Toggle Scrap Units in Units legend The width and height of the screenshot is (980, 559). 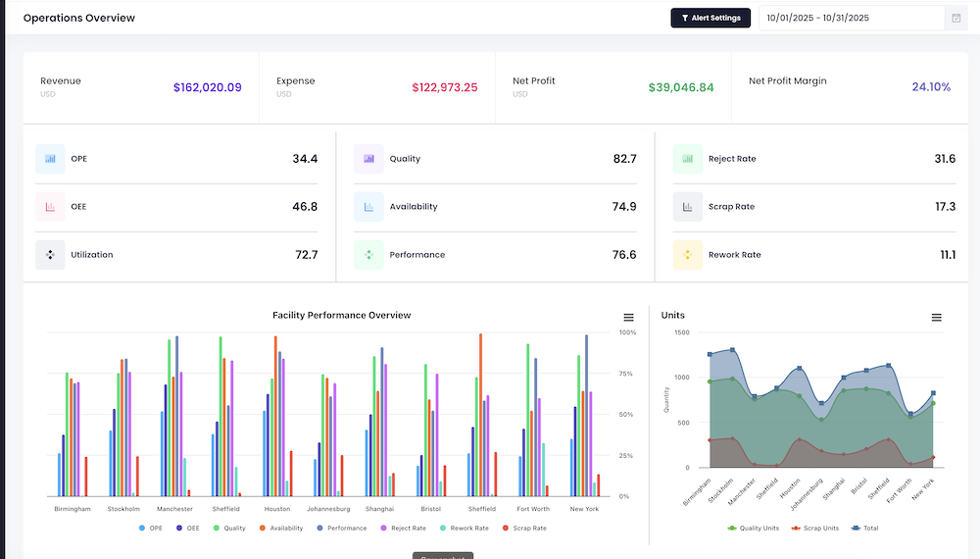pyautogui.click(x=816, y=528)
